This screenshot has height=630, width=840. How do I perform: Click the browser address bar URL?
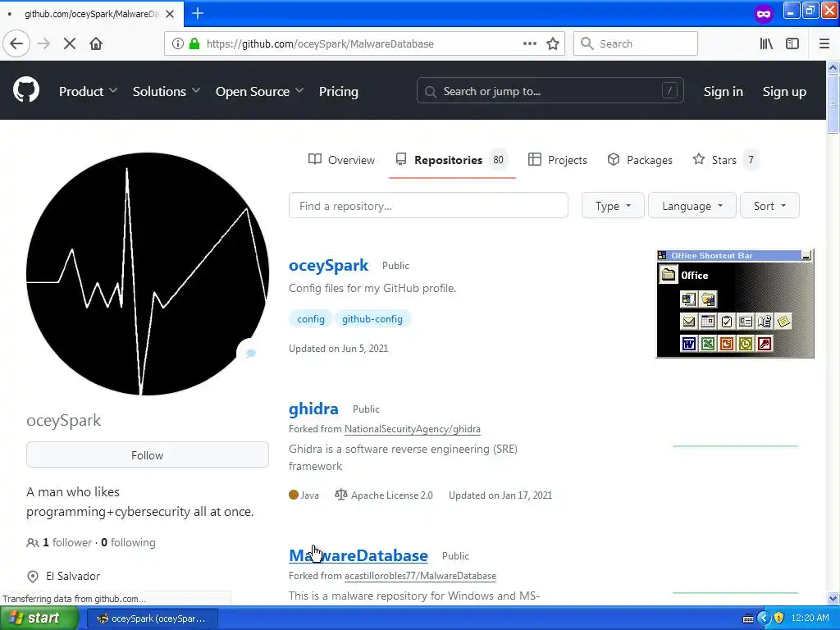click(x=320, y=44)
